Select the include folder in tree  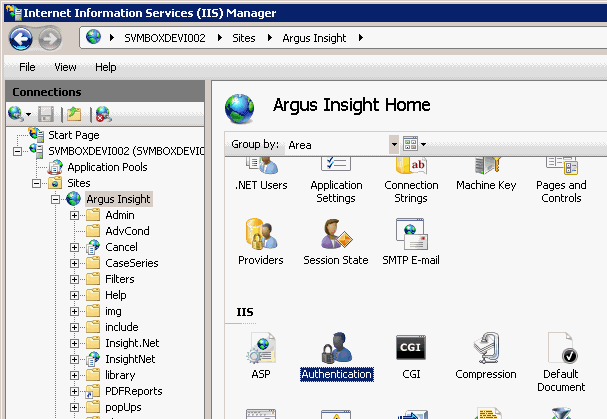[x=122, y=327]
